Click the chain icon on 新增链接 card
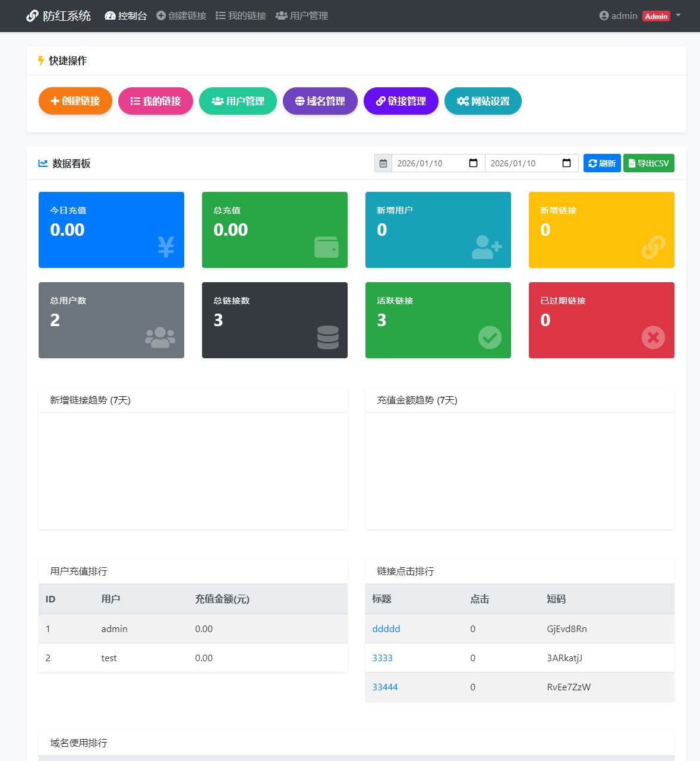Viewport: 700px width, 761px height. coord(653,247)
